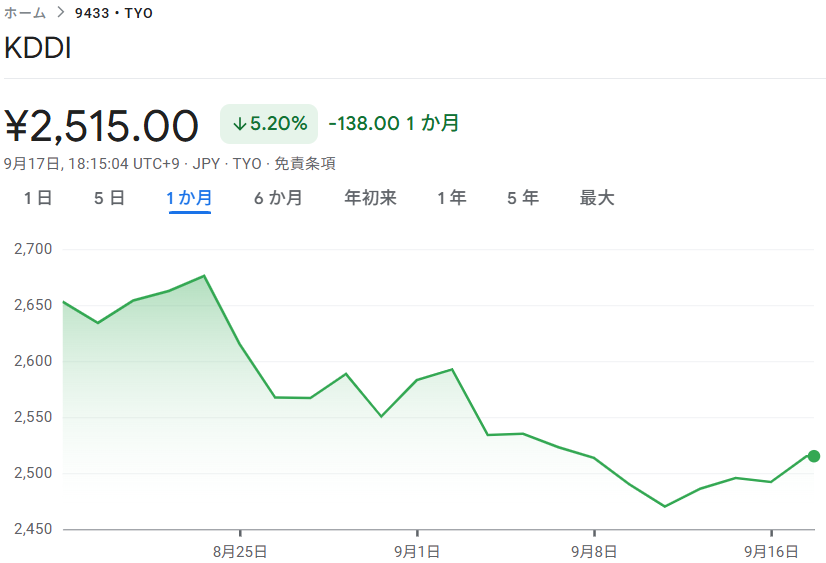The width and height of the screenshot is (826, 563).
Task: Click the green endpoint dot on chart
Action: (x=813, y=456)
